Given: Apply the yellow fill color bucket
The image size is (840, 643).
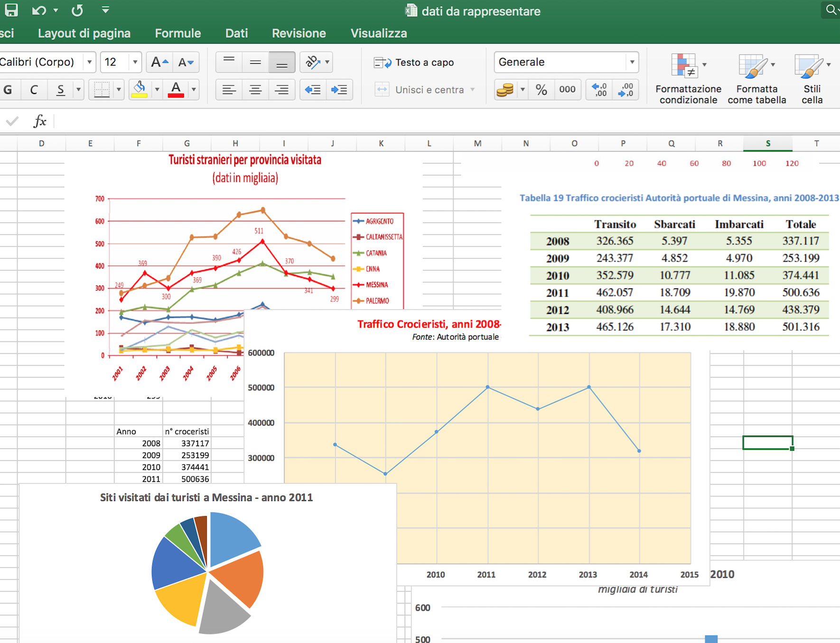Looking at the screenshot, I should tap(140, 90).
